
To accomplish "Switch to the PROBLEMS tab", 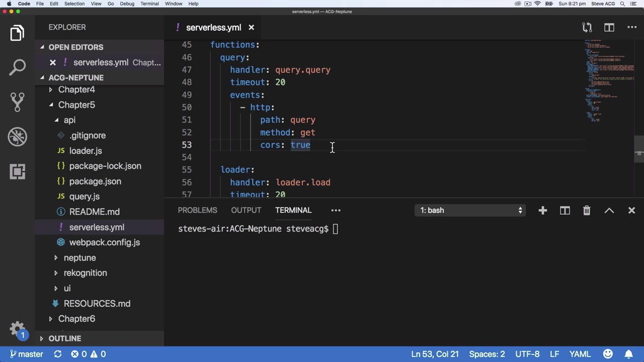I will coord(197,211).
